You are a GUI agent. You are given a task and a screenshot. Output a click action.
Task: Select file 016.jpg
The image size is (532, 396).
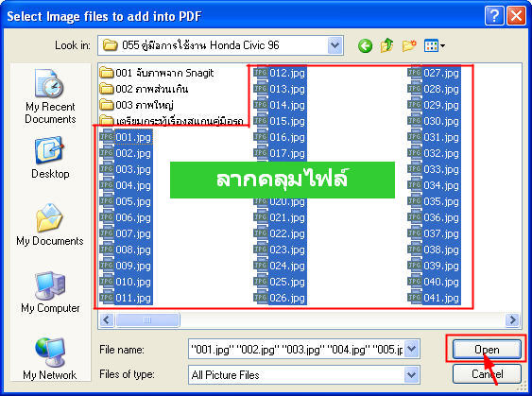point(280,137)
